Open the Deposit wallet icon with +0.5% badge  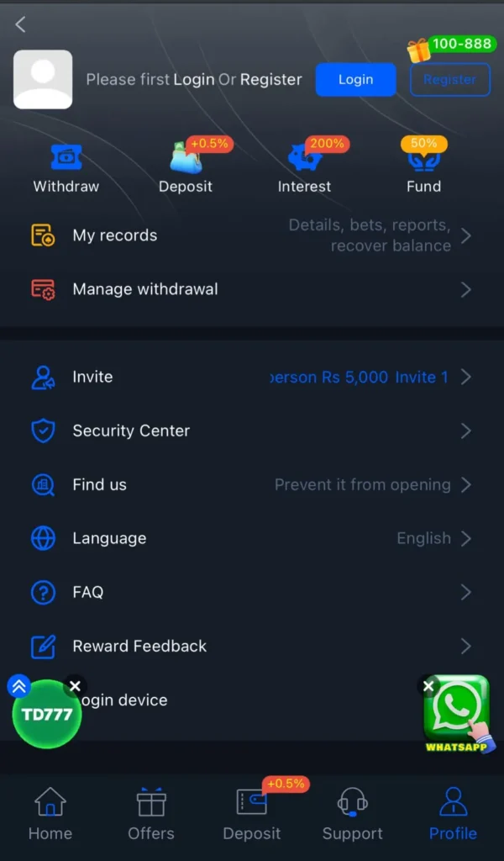(186, 158)
